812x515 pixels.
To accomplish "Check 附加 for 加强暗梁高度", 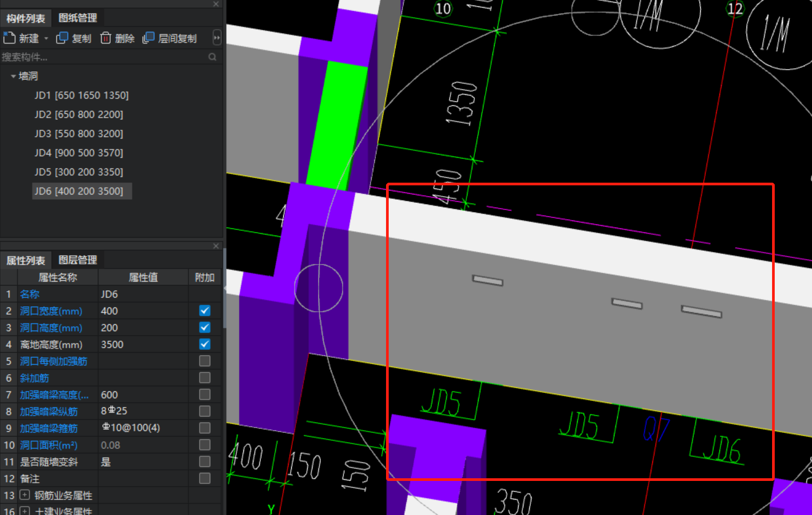I will (x=204, y=395).
